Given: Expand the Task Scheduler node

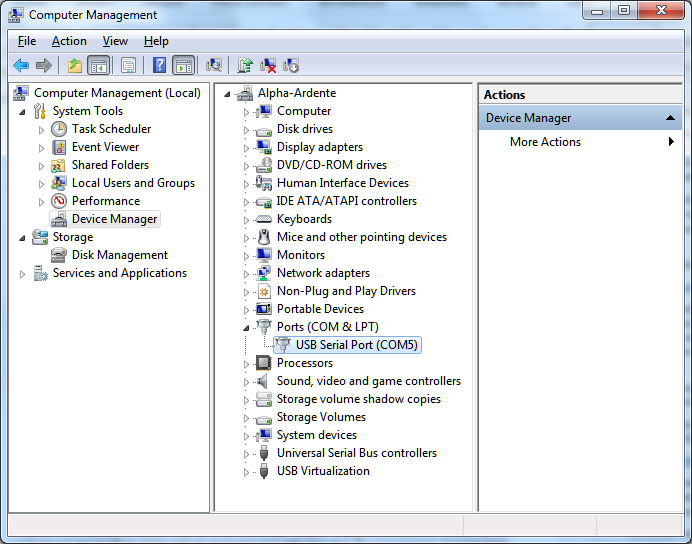Looking at the screenshot, I should coord(41,130).
